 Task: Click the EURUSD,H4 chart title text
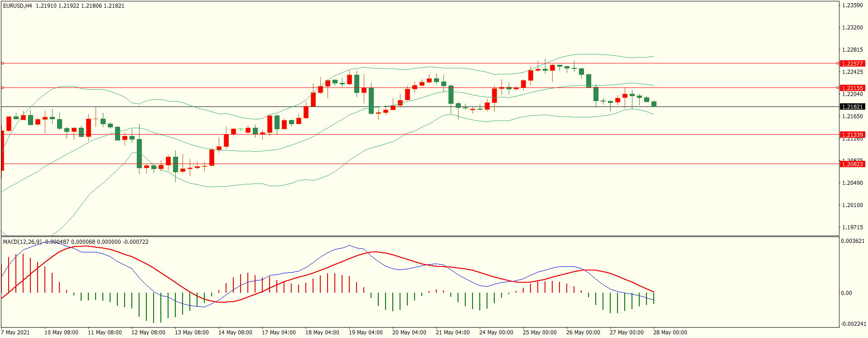coord(18,6)
